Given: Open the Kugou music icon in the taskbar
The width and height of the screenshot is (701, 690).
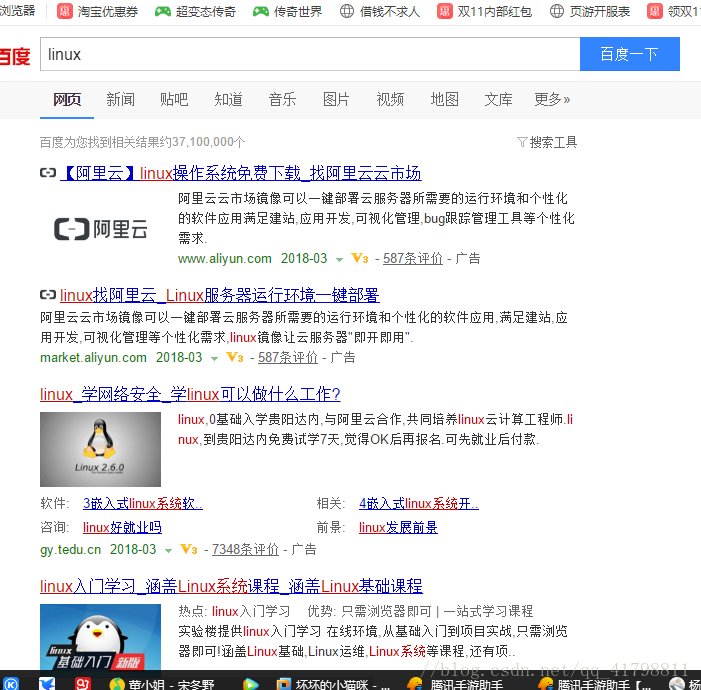Looking at the screenshot, I should pos(10,684).
